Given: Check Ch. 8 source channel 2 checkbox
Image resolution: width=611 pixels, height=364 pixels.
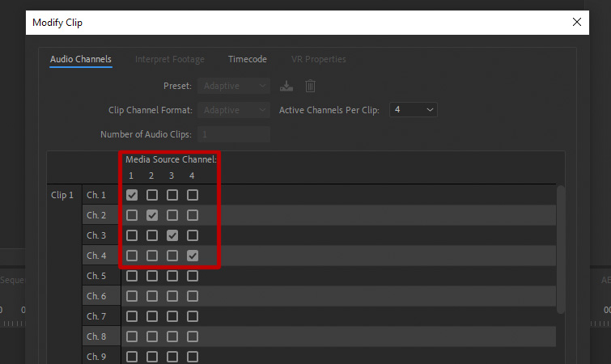Looking at the screenshot, I should (x=152, y=336).
